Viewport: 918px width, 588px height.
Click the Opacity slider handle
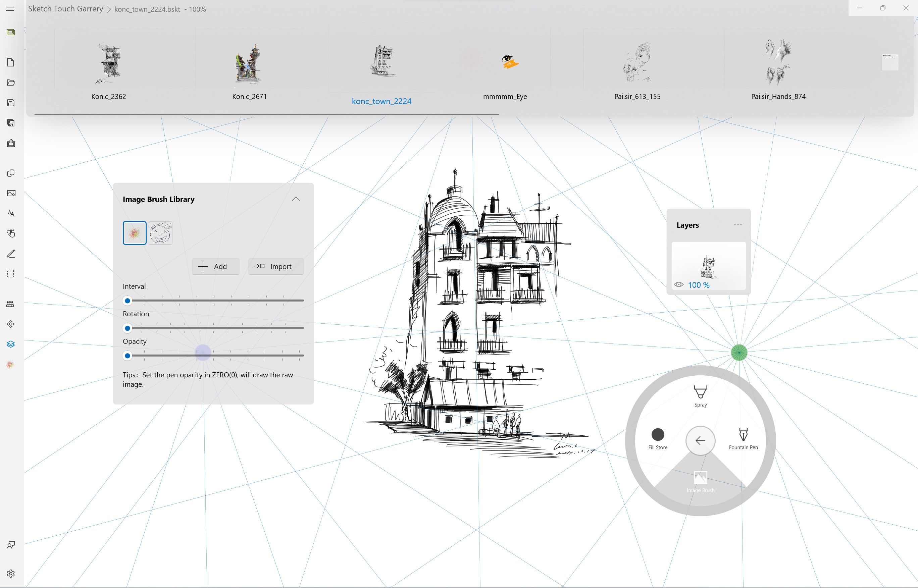(x=127, y=356)
